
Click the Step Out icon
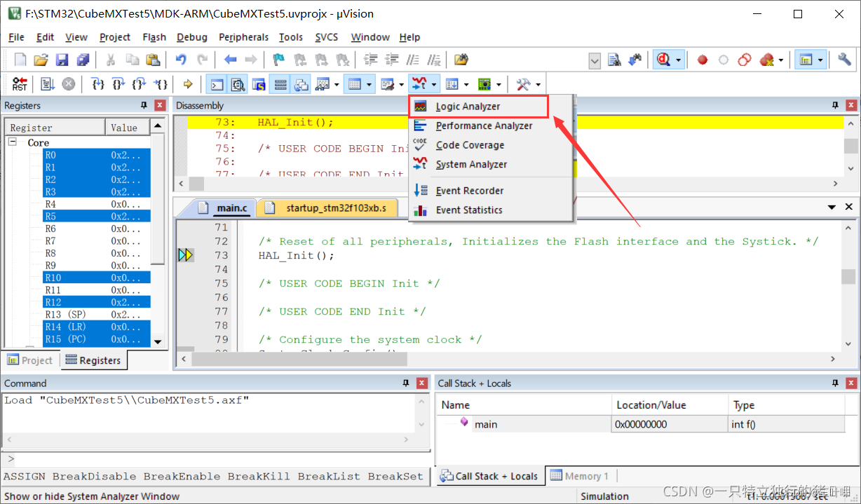140,84
